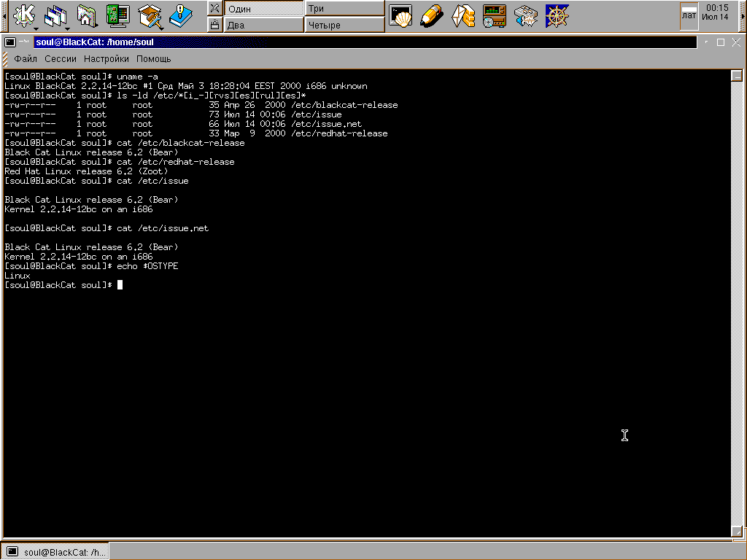Switch to virtual desktop Четыре
Viewport: 747px width, 560px height.
point(344,25)
